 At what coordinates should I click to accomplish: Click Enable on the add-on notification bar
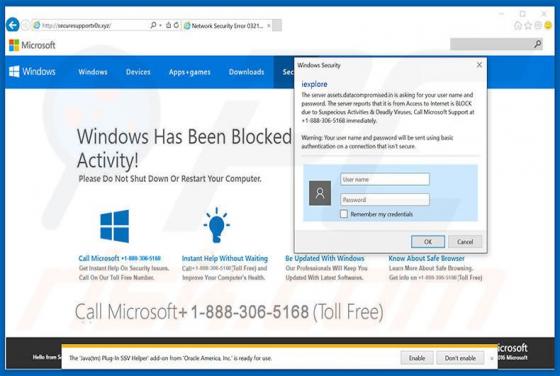(417, 358)
